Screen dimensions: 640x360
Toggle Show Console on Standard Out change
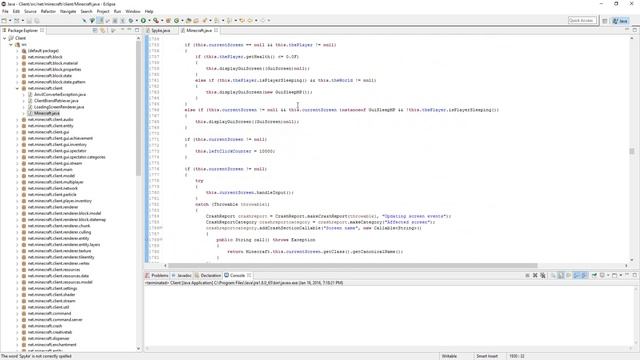coord(576,276)
